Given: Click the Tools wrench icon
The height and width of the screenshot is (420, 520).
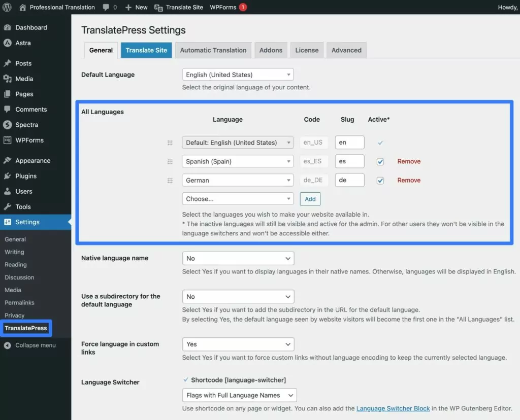Looking at the screenshot, I should pos(7,206).
